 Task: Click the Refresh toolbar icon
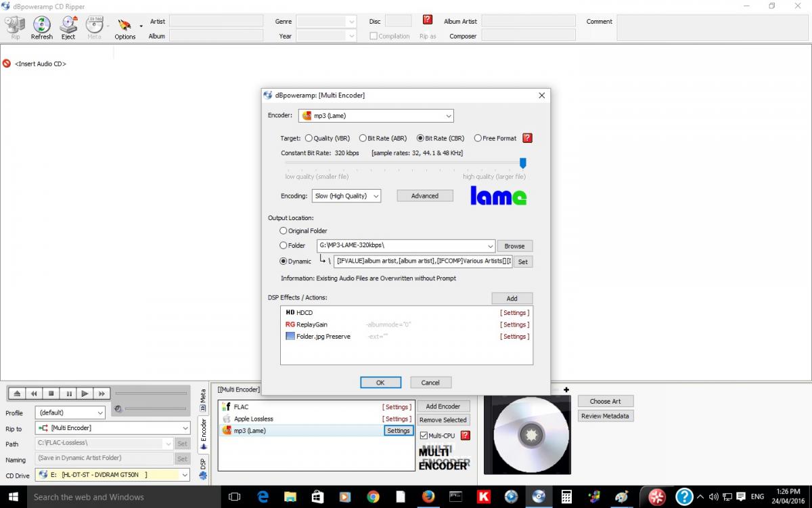42,28
